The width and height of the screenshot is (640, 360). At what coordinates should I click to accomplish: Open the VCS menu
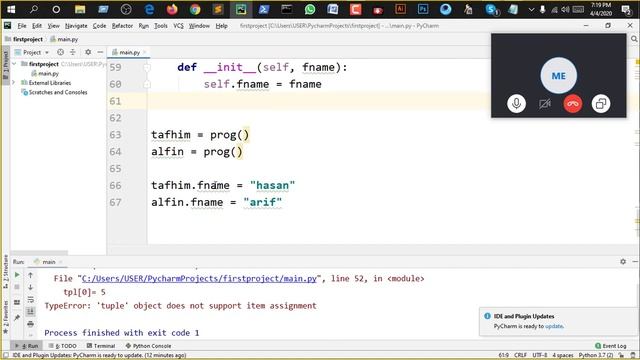(178, 26)
